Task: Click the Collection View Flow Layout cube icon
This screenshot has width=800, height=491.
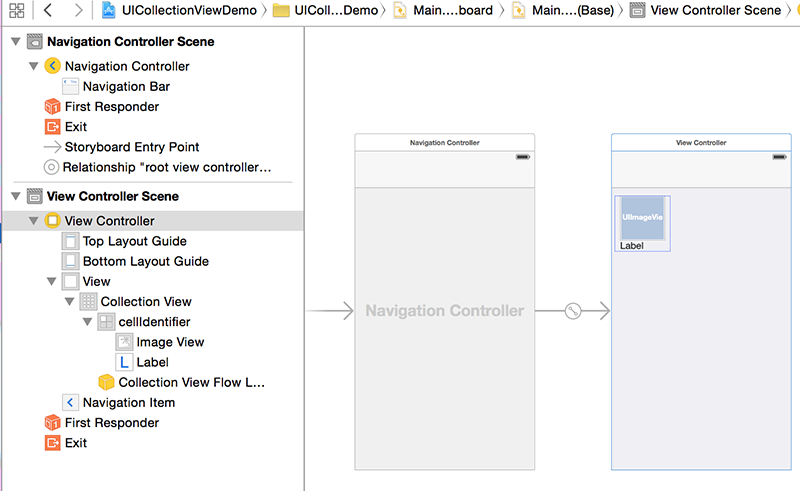Action: pos(106,382)
